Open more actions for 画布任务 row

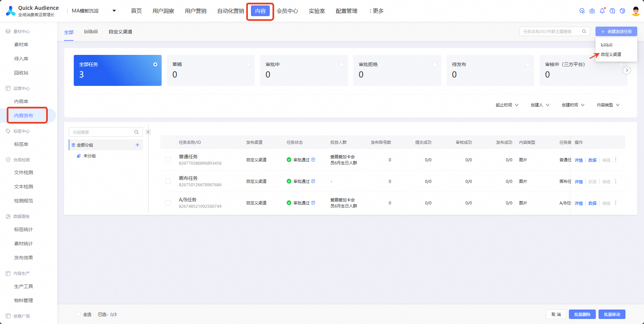[x=616, y=181]
